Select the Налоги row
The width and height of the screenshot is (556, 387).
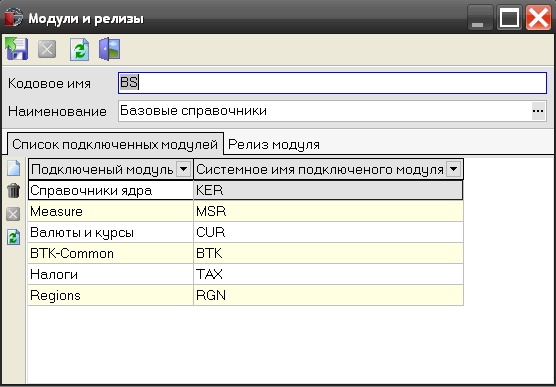(245, 274)
